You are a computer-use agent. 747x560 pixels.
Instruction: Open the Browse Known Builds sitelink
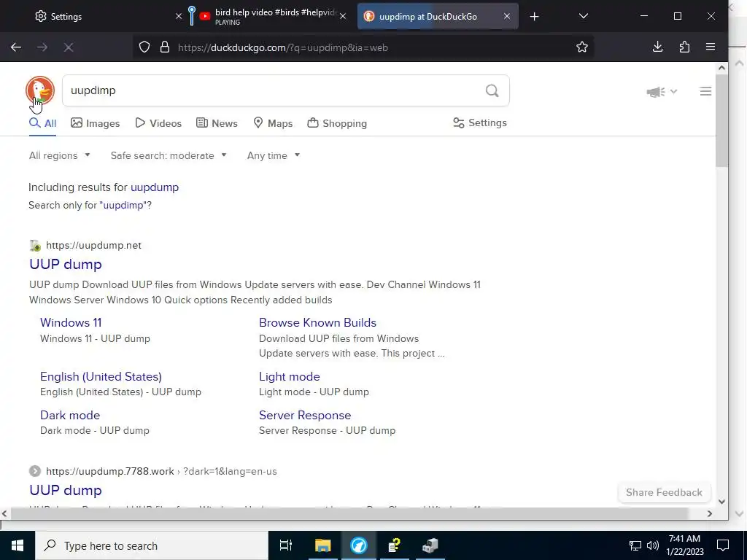coord(317,322)
